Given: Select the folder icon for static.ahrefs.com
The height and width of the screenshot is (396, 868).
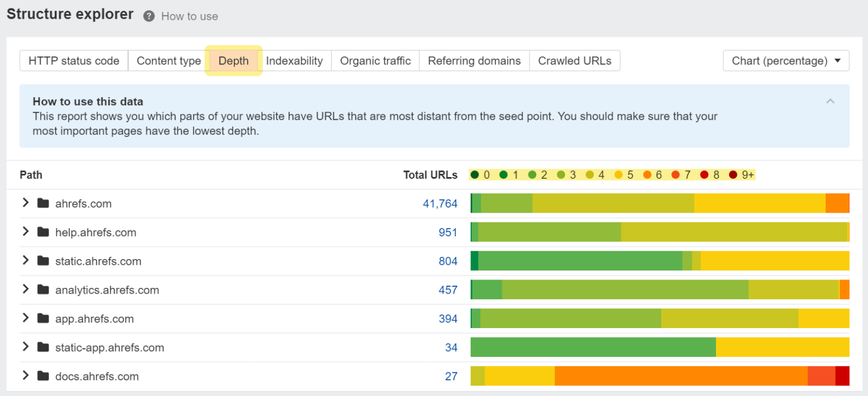Looking at the screenshot, I should [43, 261].
